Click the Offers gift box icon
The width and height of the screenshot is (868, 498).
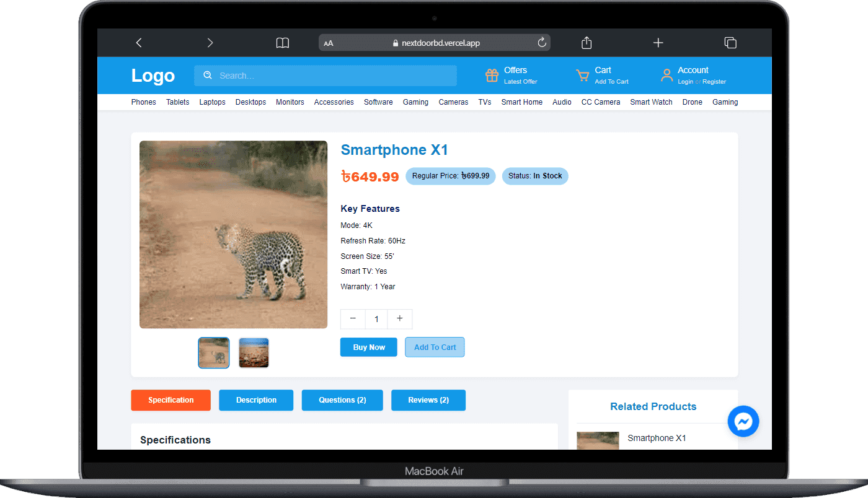[x=492, y=76]
